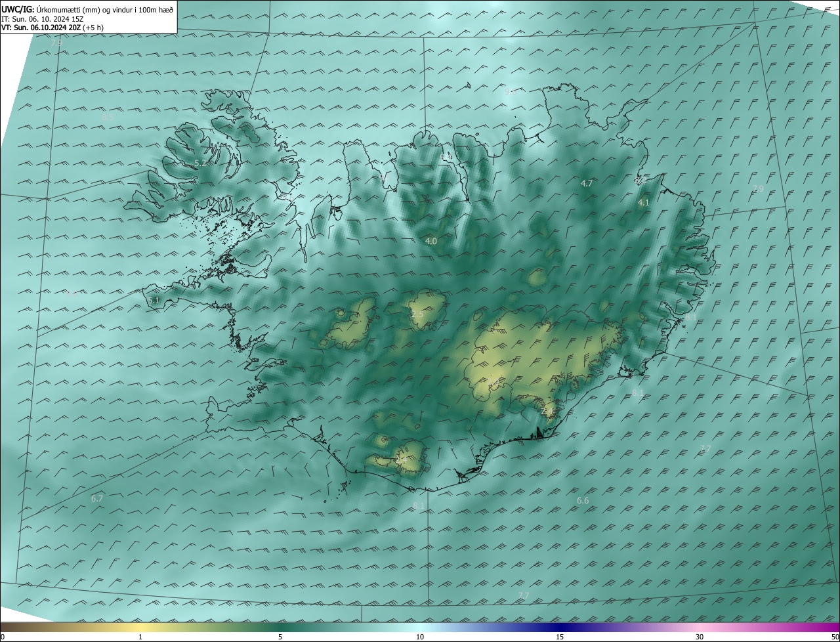Image resolution: width=840 pixels, height=642 pixels.
Task: Click the colorbar tick labeled 0
Action: tap(3, 637)
